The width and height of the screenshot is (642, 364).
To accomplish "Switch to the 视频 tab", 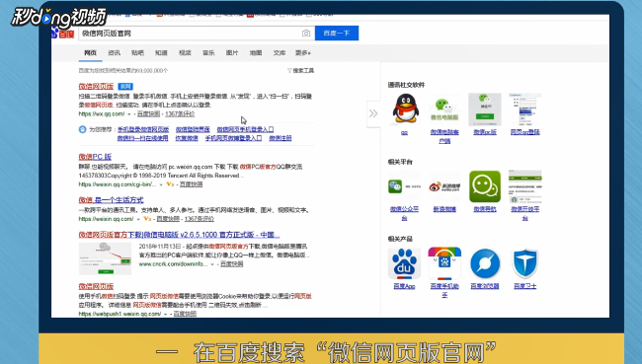I will (185, 52).
